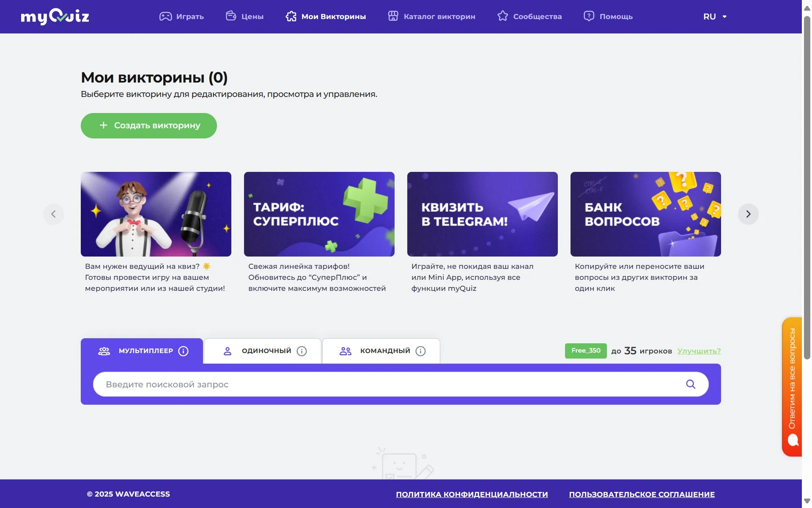Image resolution: width=812 pixels, height=508 pixels.
Task: Click the puzzle icon beside Мои Викторины
Action: pyautogui.click(x=291, y=16)
